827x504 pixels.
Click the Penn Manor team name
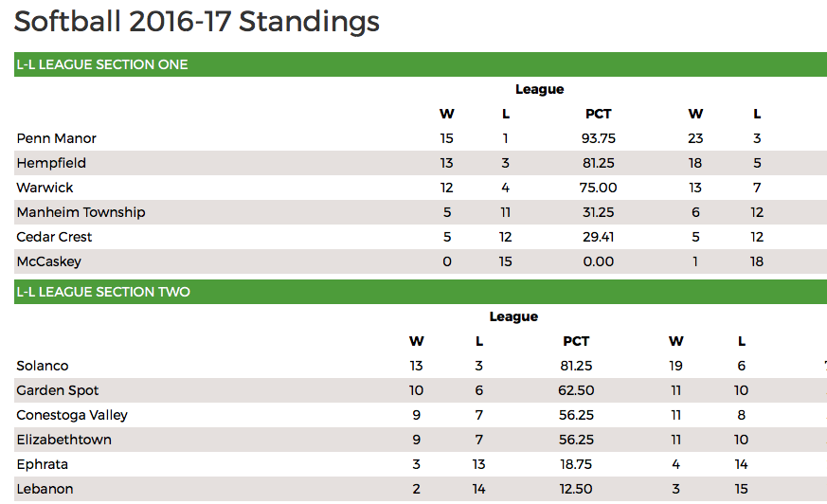pos(57,138)
